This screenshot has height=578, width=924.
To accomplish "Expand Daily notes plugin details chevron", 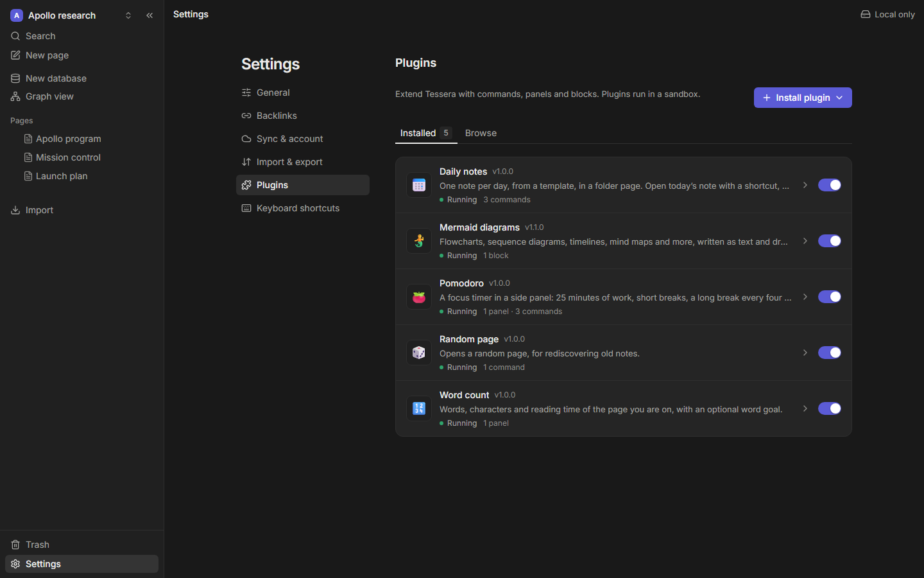I will (805, 185).
